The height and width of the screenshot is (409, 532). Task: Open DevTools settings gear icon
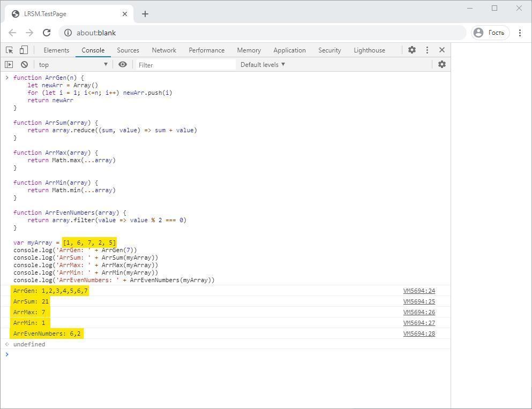tap(411, 50)
